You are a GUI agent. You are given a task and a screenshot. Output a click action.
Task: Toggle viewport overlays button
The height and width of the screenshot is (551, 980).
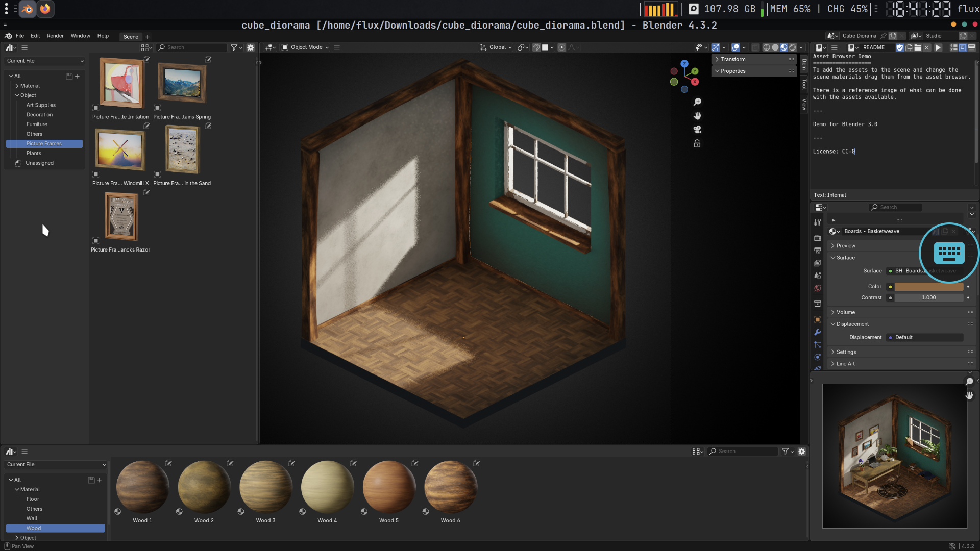point(736,47)
